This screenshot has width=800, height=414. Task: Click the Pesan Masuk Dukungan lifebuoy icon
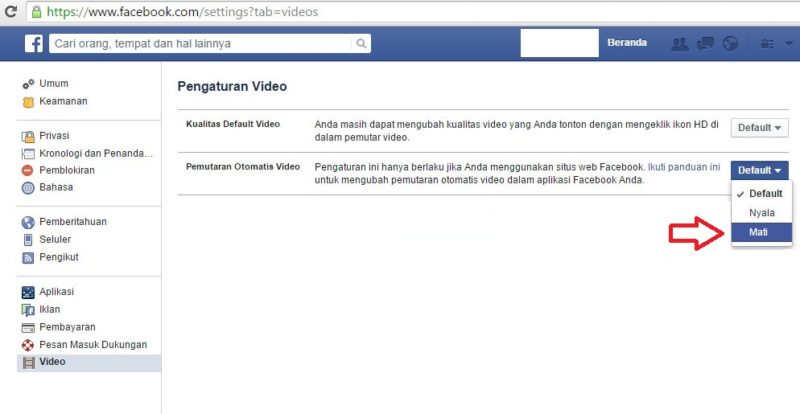click(x=28, y=345)
